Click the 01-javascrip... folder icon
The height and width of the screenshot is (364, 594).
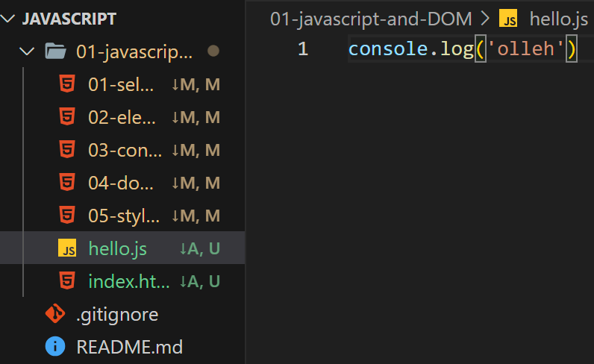click(56, 51)
